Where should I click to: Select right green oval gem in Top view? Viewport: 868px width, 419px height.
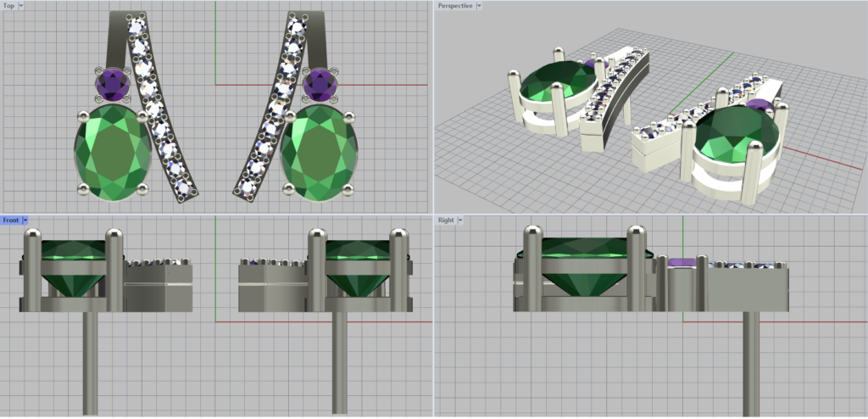pyautogui.click(x=320, y=151)
